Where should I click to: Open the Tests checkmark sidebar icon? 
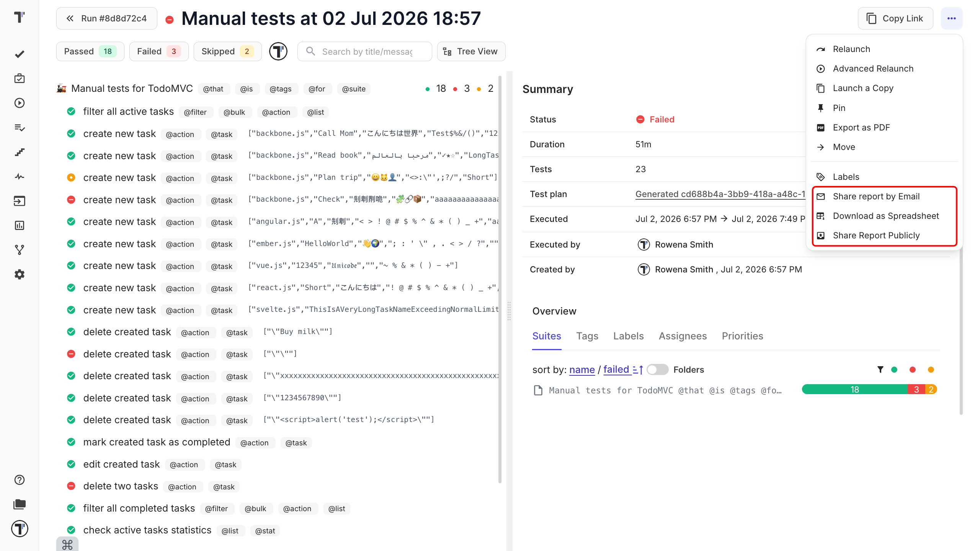(x=20, y=54)
